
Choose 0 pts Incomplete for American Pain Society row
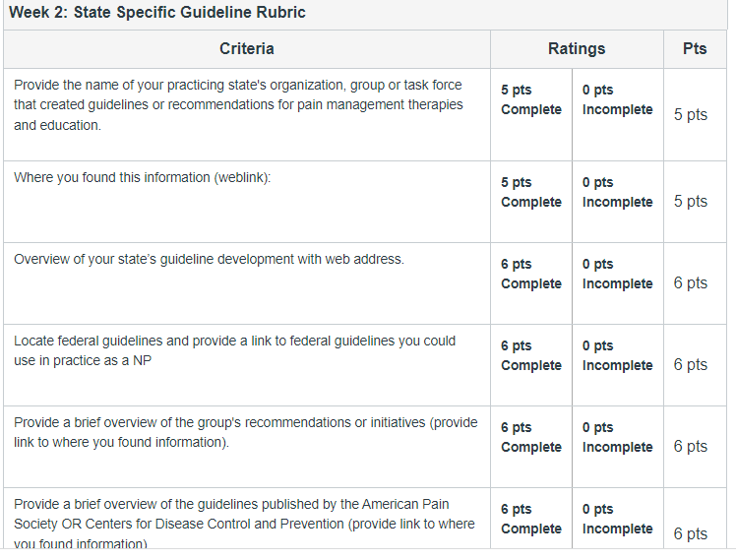[617, 519]
